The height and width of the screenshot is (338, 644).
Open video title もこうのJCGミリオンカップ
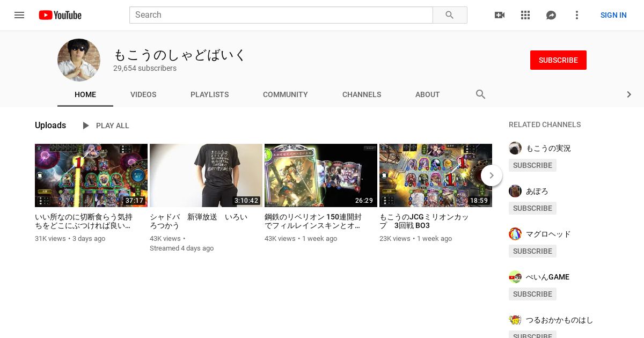[x=424, y=221]
